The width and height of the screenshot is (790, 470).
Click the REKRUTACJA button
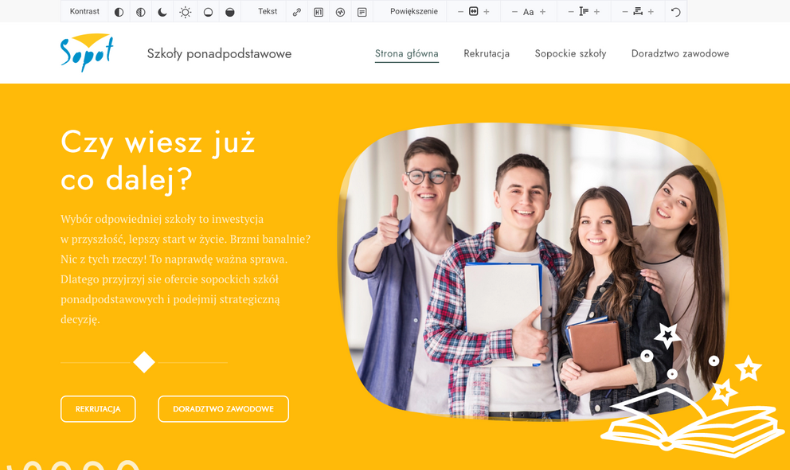point(98,409)
